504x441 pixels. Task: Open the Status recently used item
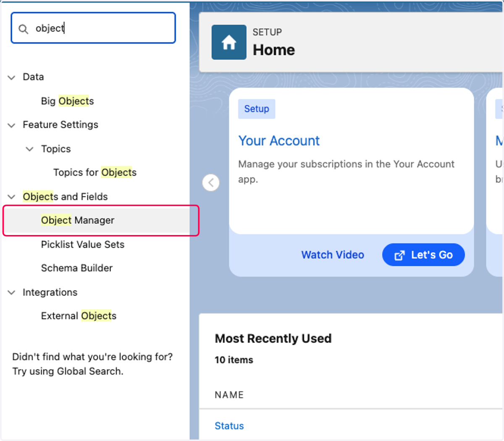[x=229, y=426]
